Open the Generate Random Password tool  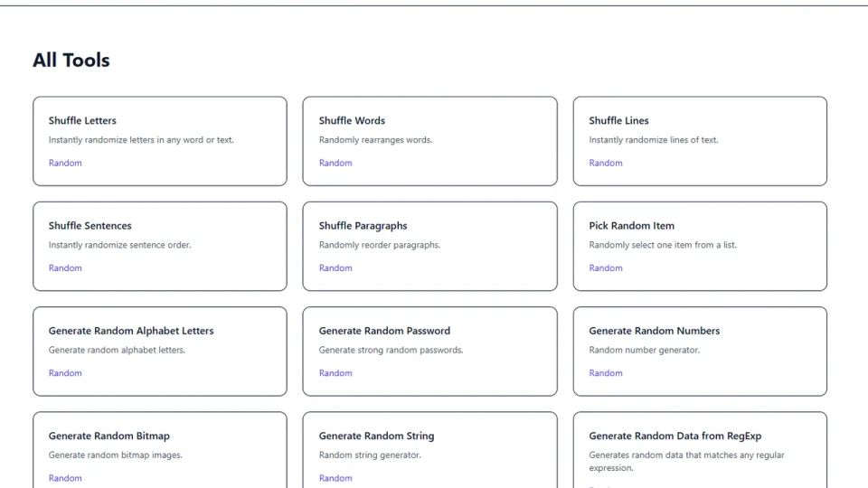384,331
